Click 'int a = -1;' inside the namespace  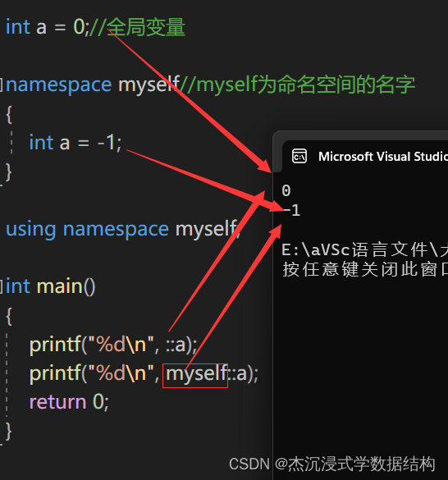75,143
